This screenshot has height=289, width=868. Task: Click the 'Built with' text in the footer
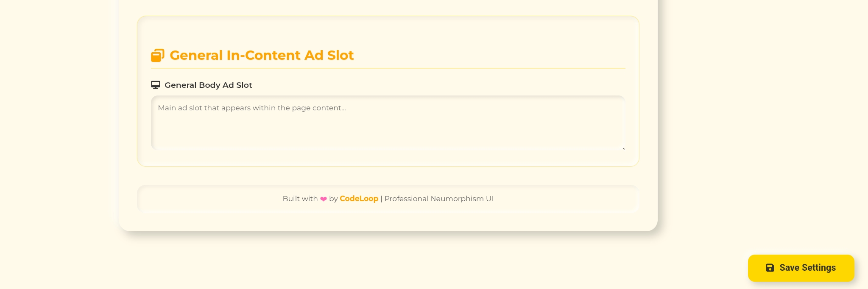(300, 199)
